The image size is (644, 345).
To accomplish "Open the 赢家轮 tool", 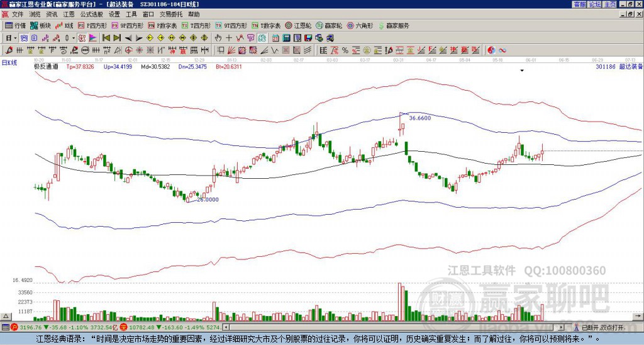I will click(329, 25).
